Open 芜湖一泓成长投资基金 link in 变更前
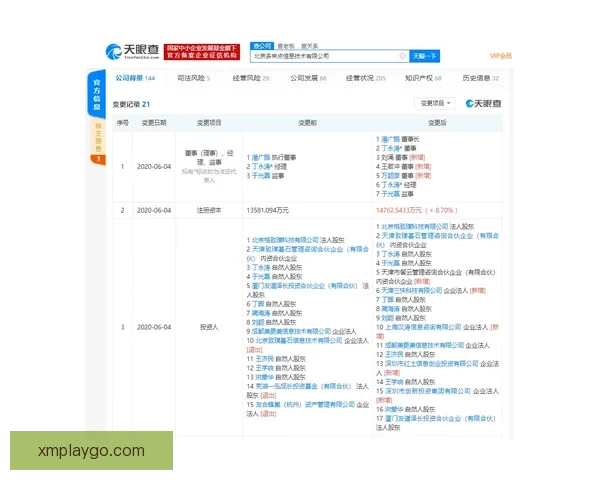Screen dimensions: 600x480 point(303,386)
